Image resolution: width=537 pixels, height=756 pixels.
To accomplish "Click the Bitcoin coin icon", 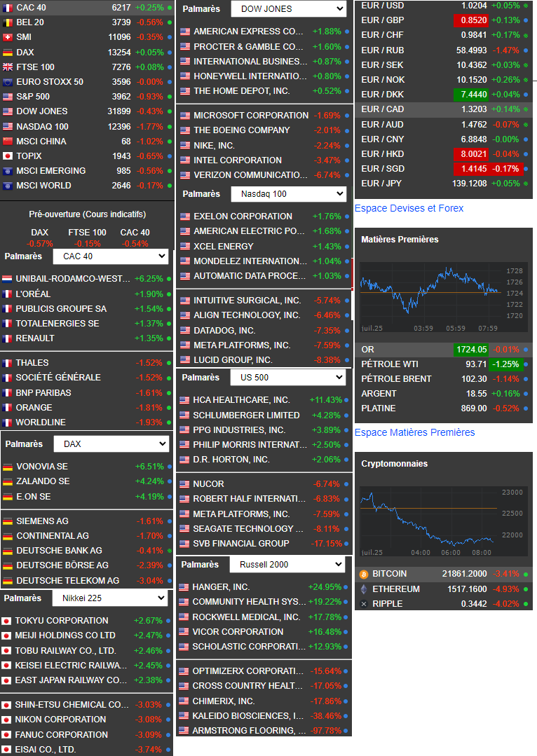I will pyautogui.click(x=364, y=575).
